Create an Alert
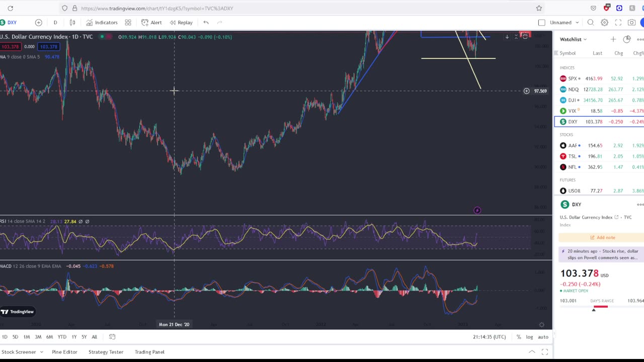The height and width of the screenshot is (362, 644). 151,22
